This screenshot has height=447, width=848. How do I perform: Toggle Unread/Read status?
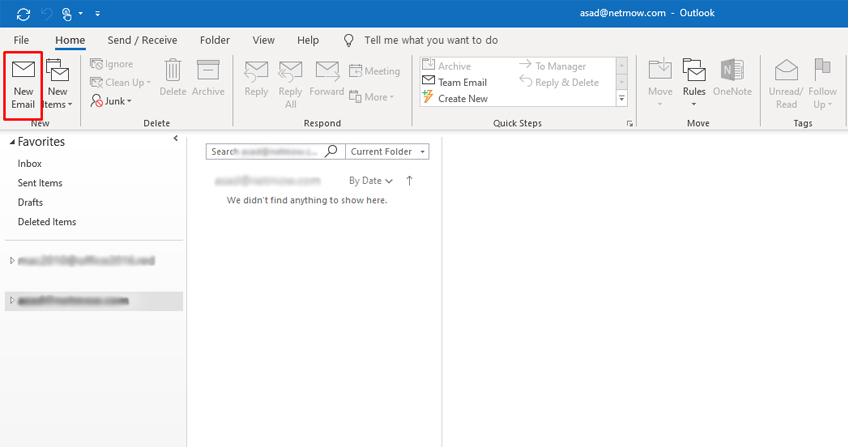click(786, 84)
